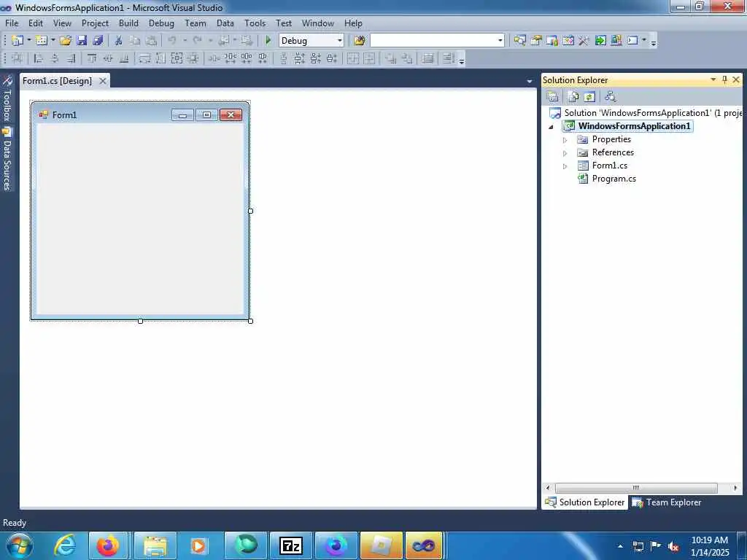The height and width of the screenshot is (560, 747).
Task: Click the Add New Item icon
Action: [42, 41]
